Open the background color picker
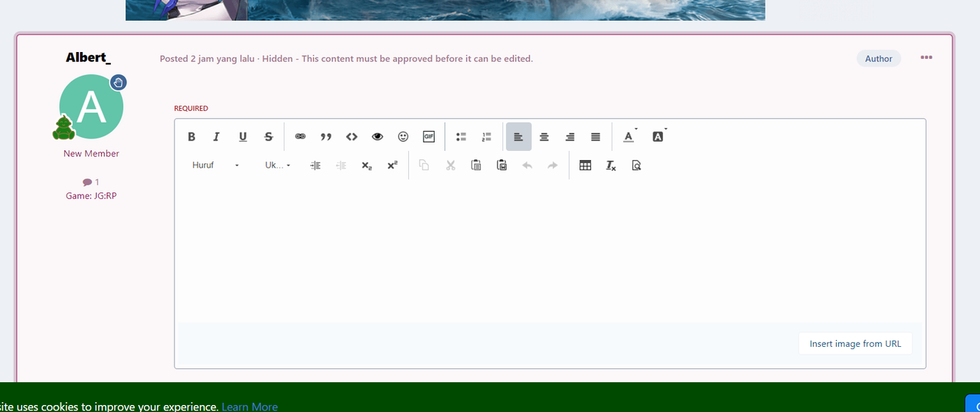This screenshot has width=980, height=412. tap(658, 137)
